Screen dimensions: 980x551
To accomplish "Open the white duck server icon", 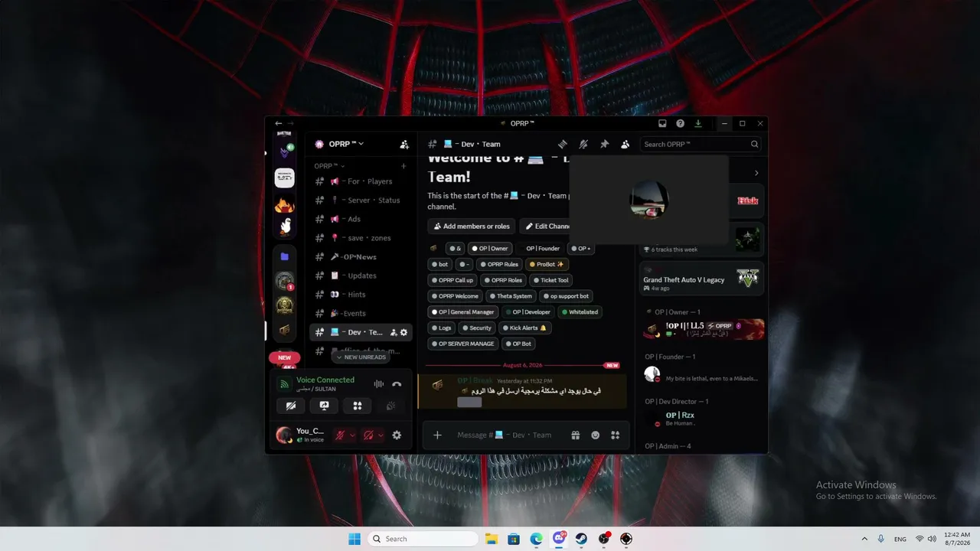I will pyautogui.click(x=285, y=226).
